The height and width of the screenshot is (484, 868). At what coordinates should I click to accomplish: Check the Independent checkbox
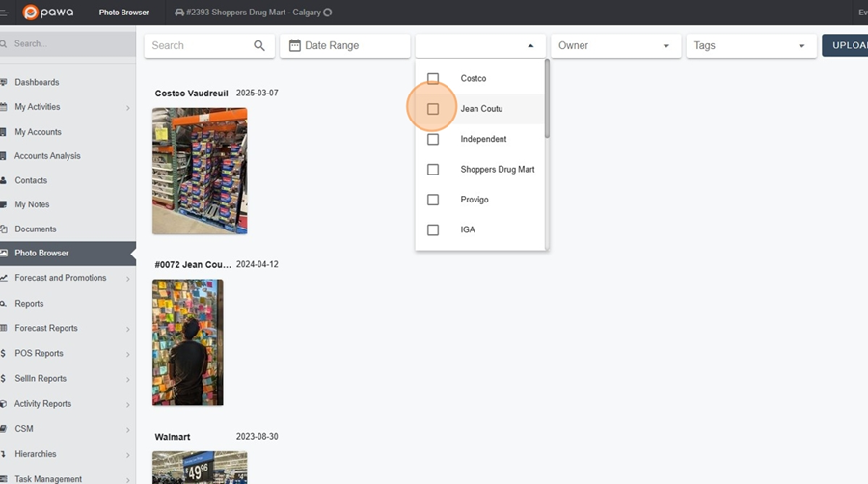click(x=433, y=139)
